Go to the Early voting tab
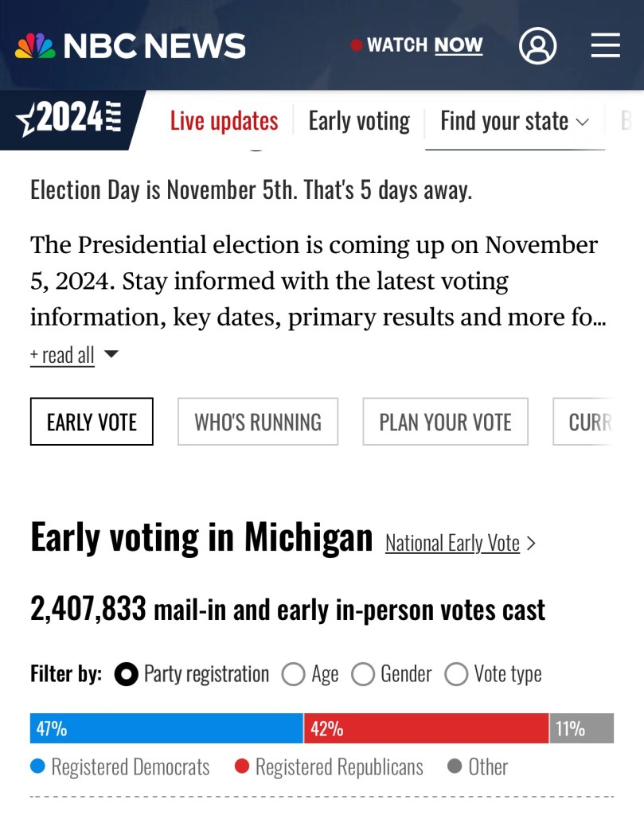The image size is (644, 815). pyautogui.click(x=359, y=121)
